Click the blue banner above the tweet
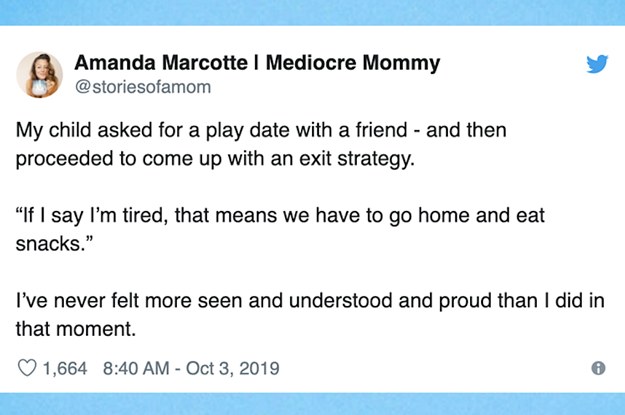Image resolution: width=625 pixels, height=415 pixels. [x=312, y=12]
